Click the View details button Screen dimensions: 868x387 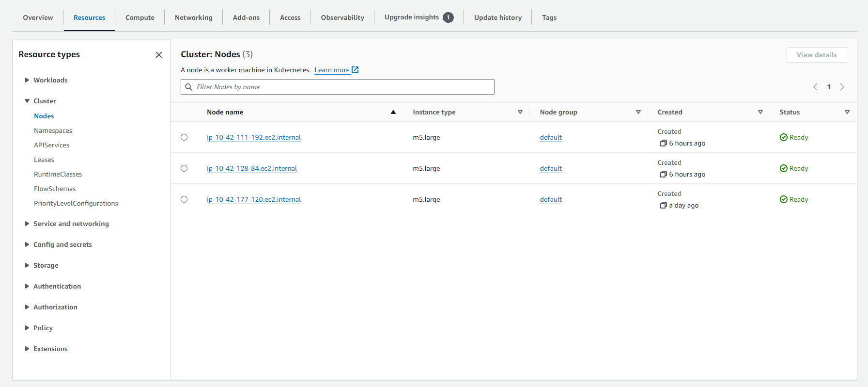coord(817,55)
